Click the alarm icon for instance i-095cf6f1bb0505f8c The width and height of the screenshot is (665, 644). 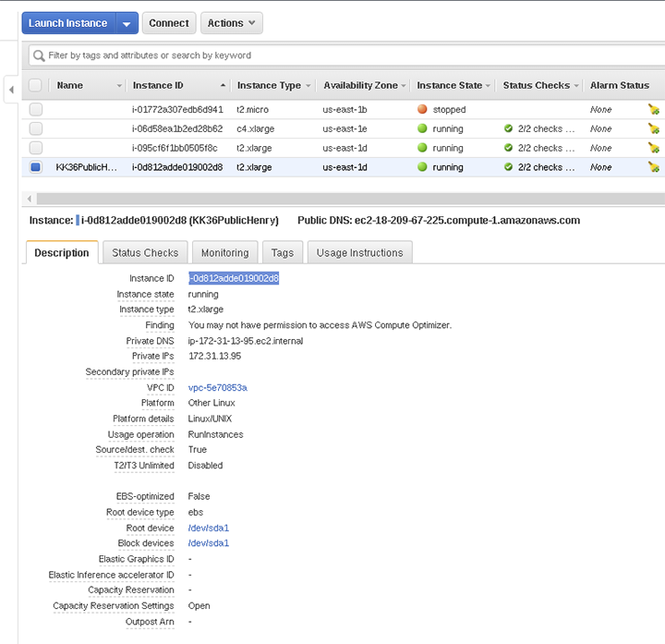pos(654,148)
